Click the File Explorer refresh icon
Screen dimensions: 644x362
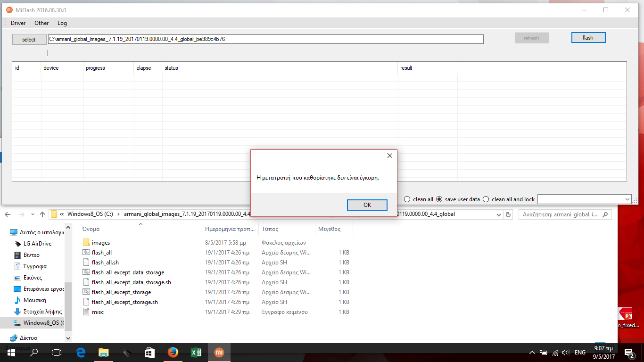pyautogui.click(x=508, y=214)
